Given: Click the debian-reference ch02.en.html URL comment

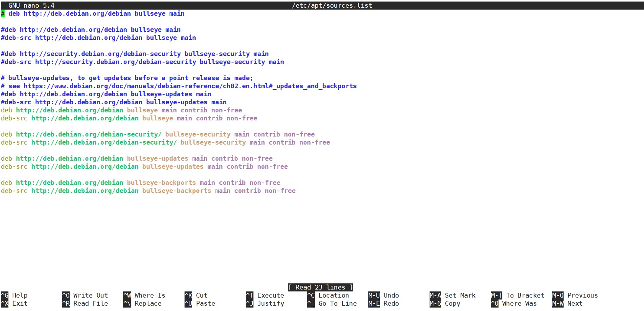Looking at the screenshot, I should [x=179, y=86].
